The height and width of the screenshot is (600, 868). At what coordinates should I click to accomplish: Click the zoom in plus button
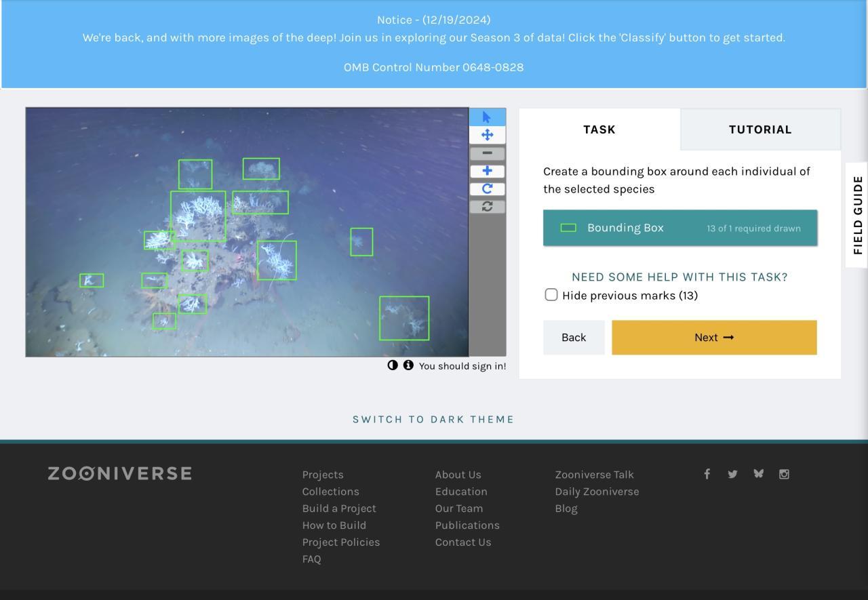tap(487, 171)
